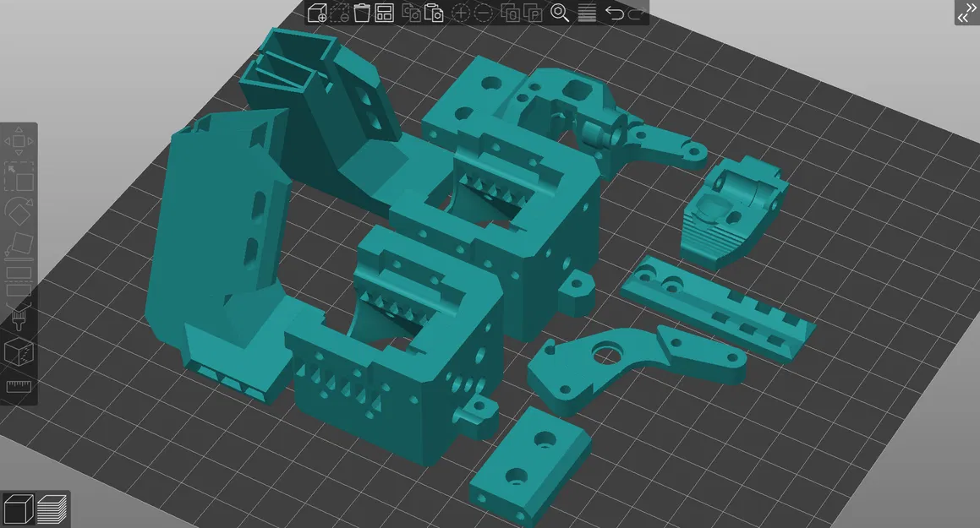Click the Paste clipboard icon

pos(434,13)
